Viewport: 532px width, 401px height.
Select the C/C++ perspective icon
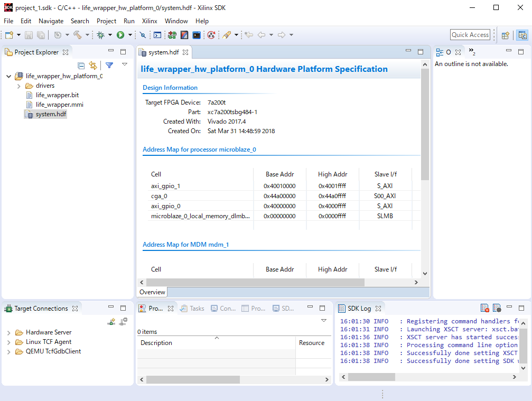point(522,35)
